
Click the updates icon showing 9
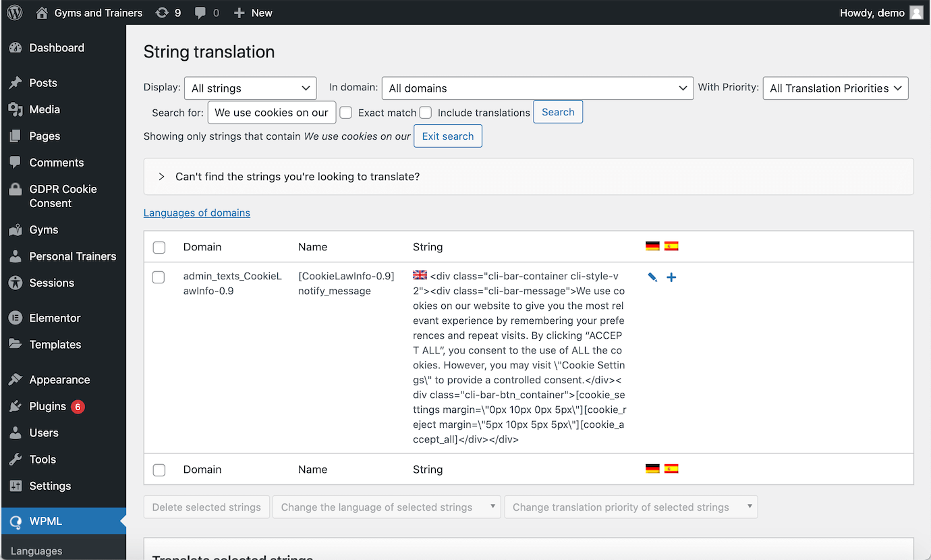[x=167, y=12]
